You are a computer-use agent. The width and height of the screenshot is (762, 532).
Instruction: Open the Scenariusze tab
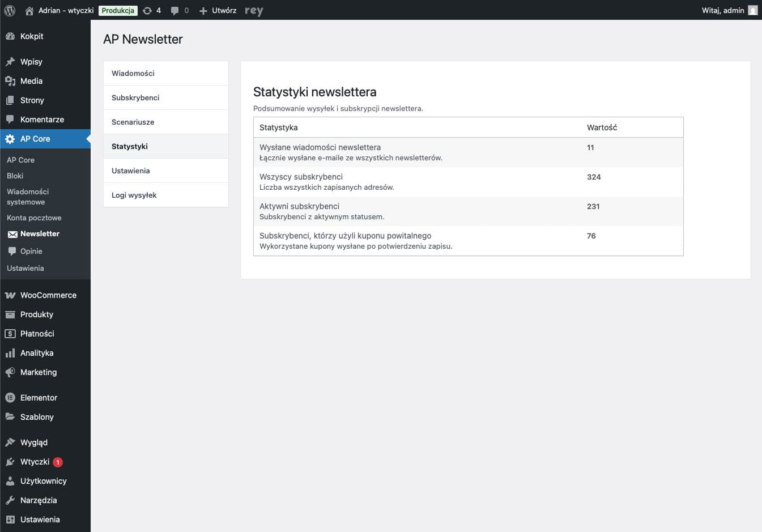tap(133, 122)
